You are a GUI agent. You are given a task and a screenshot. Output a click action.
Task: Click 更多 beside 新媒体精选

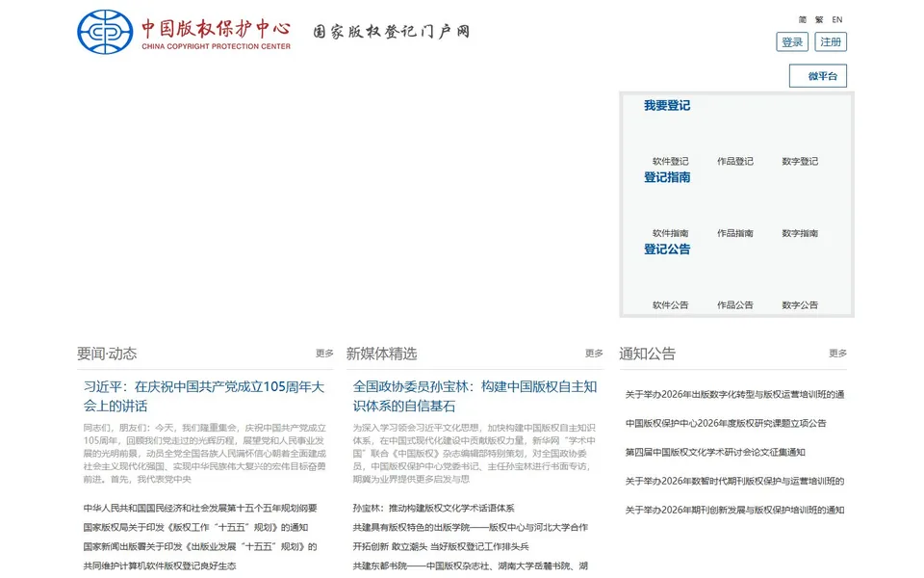[594, 354]
